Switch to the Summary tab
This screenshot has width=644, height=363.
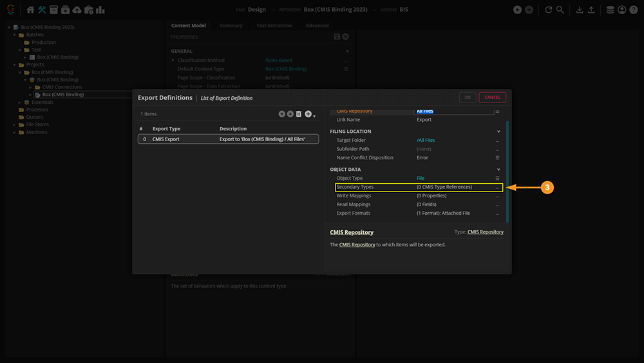[x=231, y=26]
